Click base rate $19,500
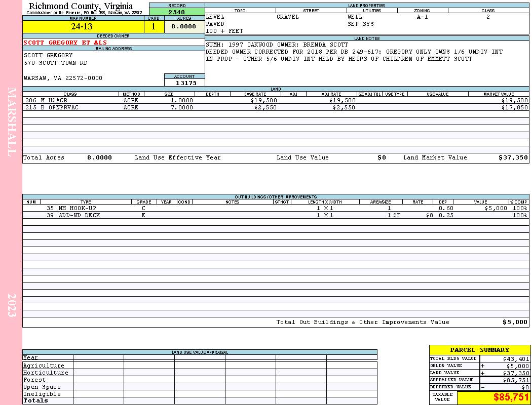The height and width of the screenshot is (405, 532). 264,100
